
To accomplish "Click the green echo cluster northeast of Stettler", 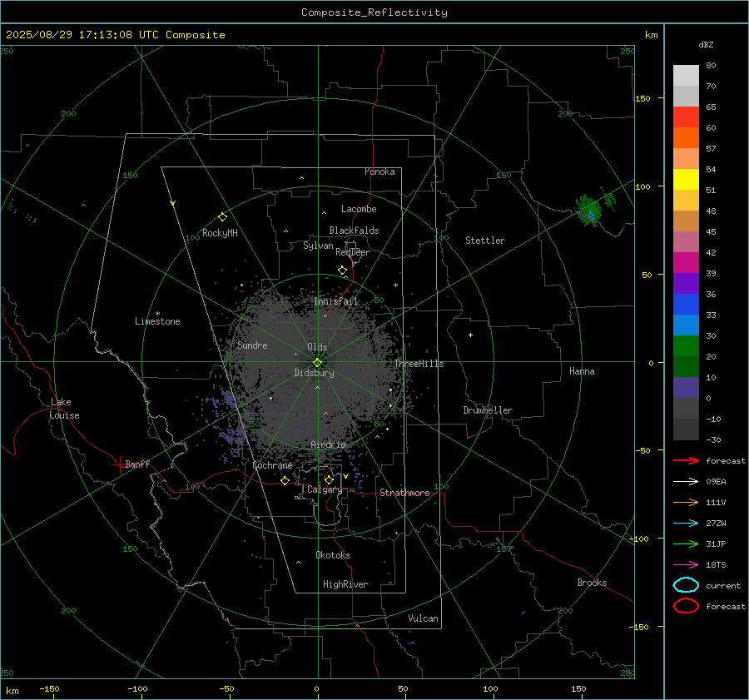I will pyautogui.click(x=588, y=211).
